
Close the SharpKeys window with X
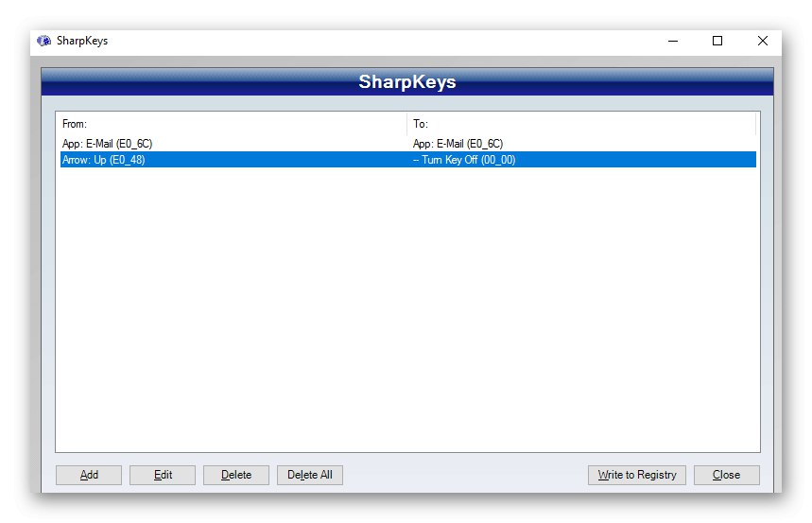[x=762, y=41]
